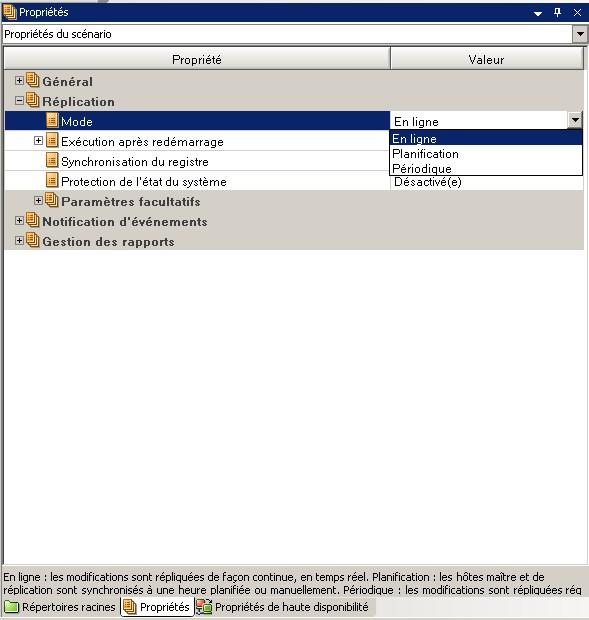The width and height of the screenshot is (589, 620).
Task: Click Protection de l'état du système icon
Action: click(x=52, y=180)
